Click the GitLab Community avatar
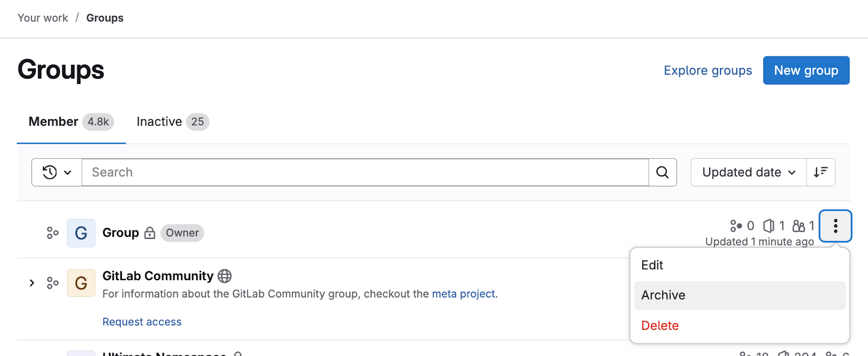 click(x=81, y=283)
